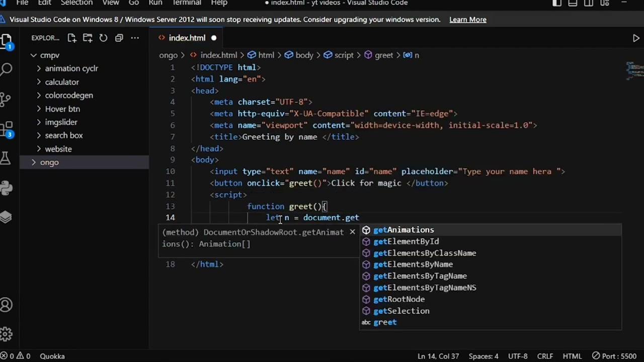Follow the Learn More link
Screen dimensions: 644x362
(468, 20)
